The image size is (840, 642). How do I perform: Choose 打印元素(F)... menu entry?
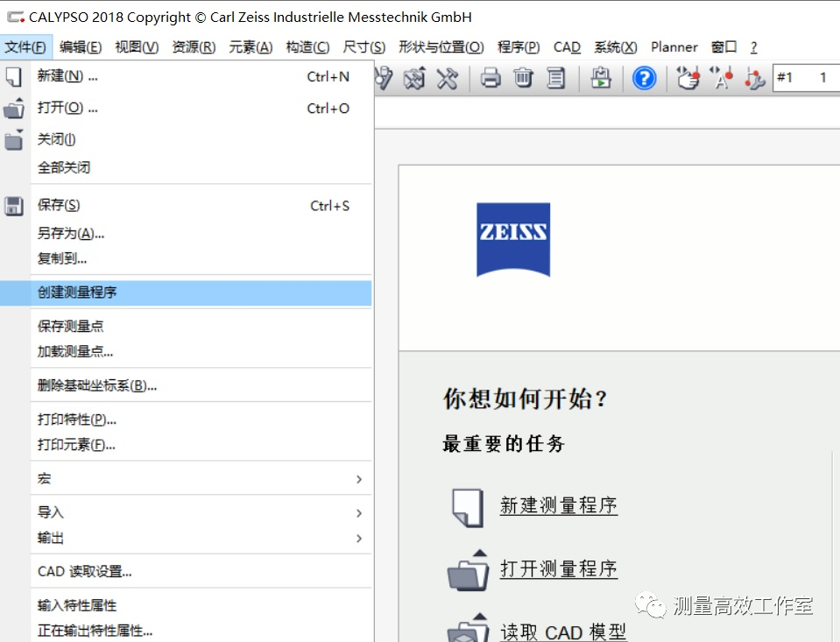pos(186,445)
